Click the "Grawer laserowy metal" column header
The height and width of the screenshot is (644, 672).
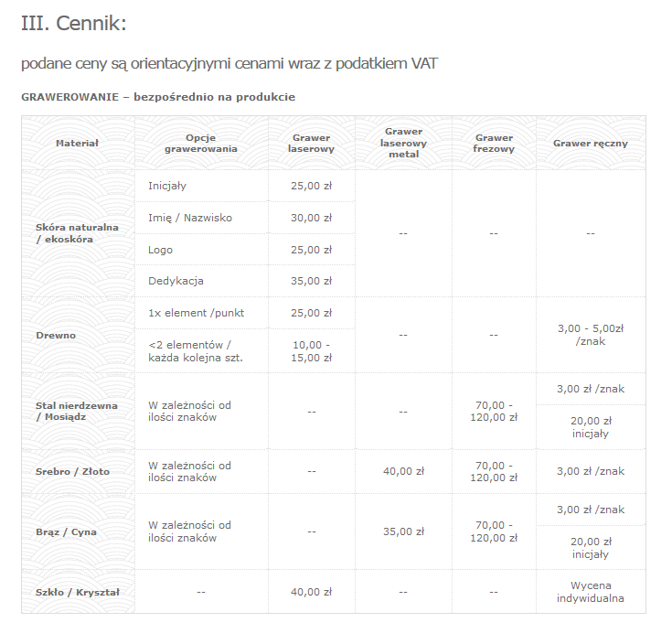coord(403,143)
